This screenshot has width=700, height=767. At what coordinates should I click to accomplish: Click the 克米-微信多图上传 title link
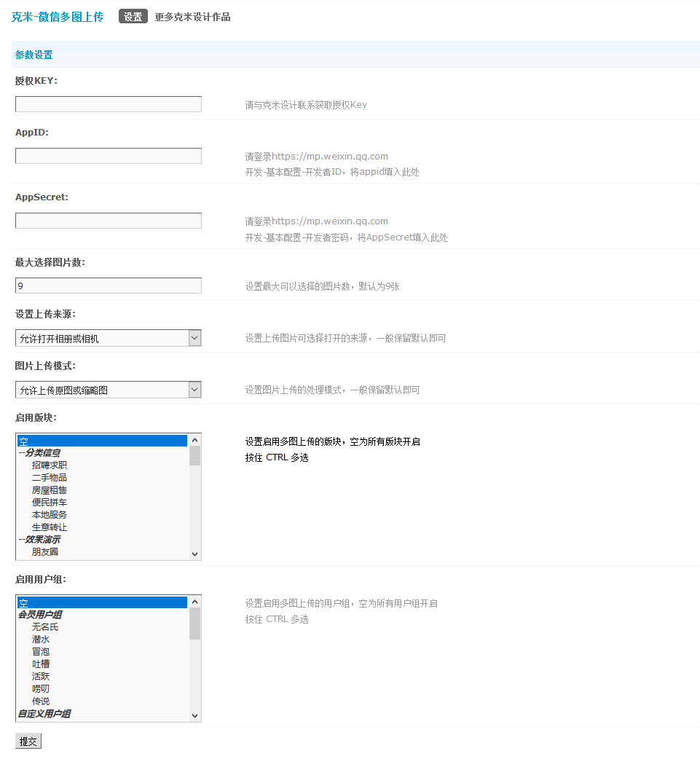pyautogui.click(x=58, y=17)
